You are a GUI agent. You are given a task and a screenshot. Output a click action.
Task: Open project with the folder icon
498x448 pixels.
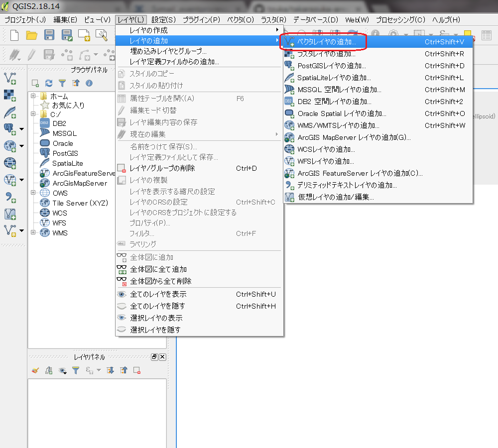[31, 35]
